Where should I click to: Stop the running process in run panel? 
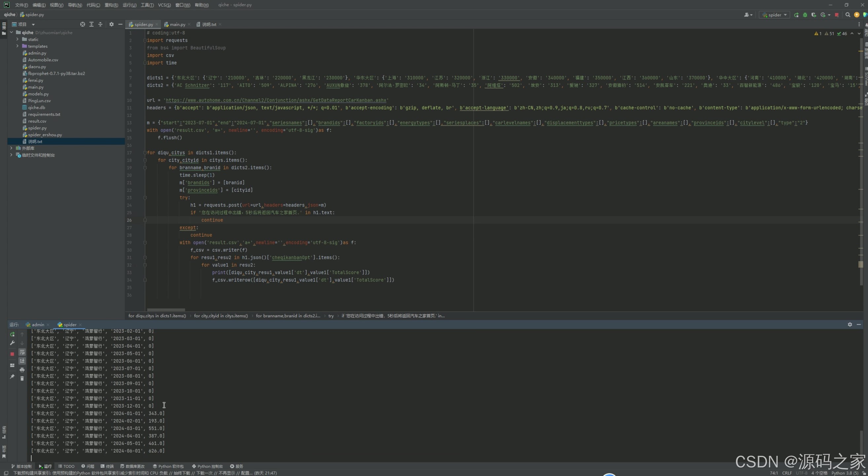pos(12,354)
